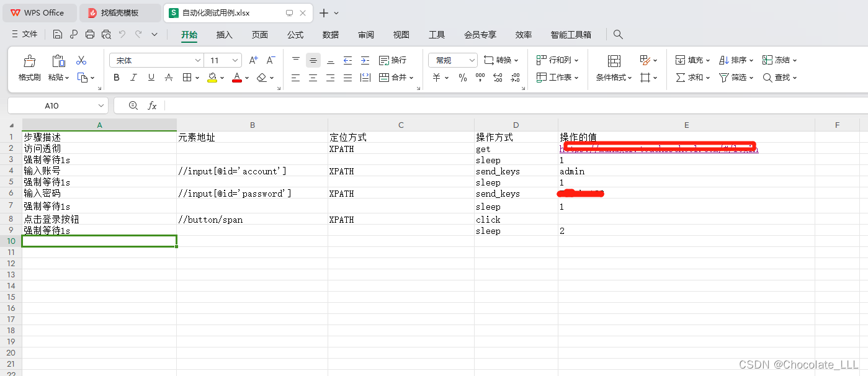Switch to the Page (页面) tab
The width and height of the screenshot is (868, 376).
coord(260,35)
